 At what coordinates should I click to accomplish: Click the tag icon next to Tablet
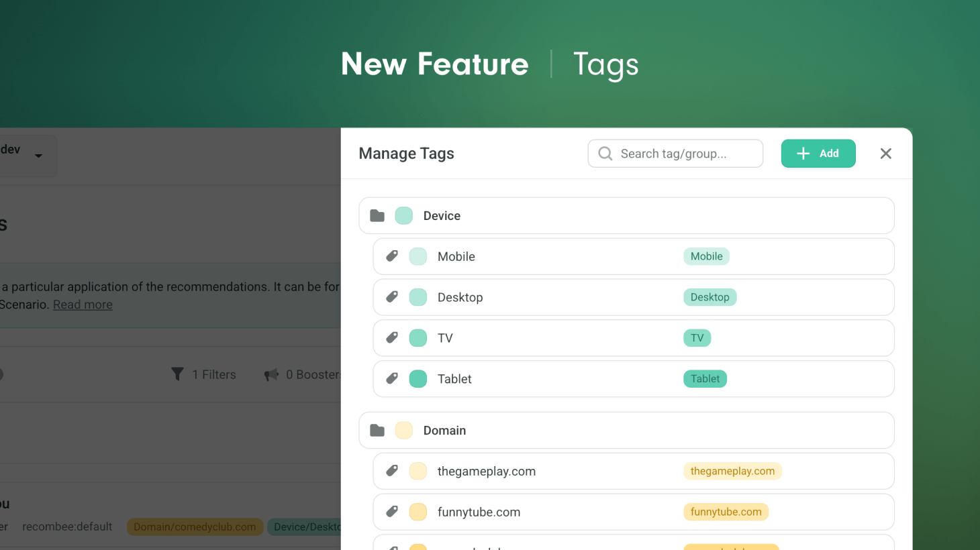tap(392, 379)
